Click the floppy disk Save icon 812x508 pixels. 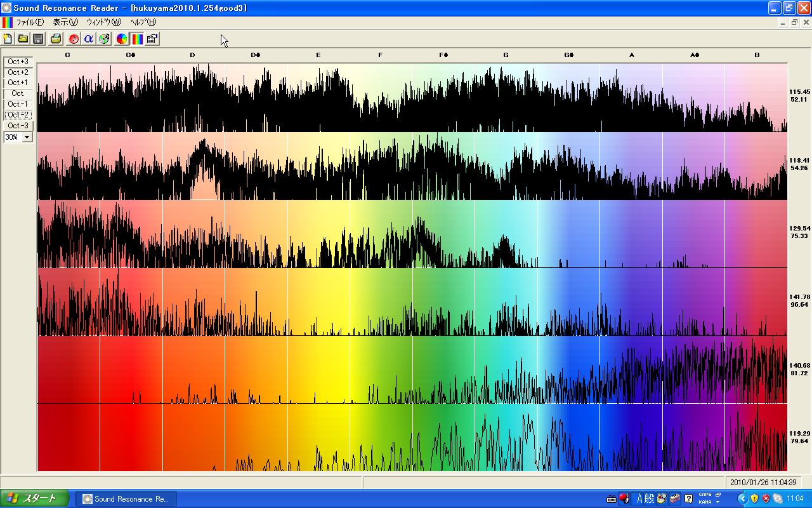(x=38, y=39)
